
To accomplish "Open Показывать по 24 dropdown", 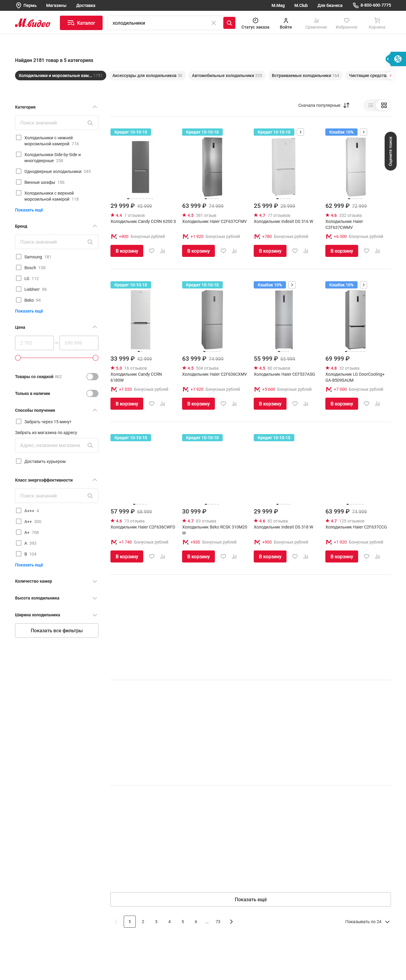I will [367, 922].
